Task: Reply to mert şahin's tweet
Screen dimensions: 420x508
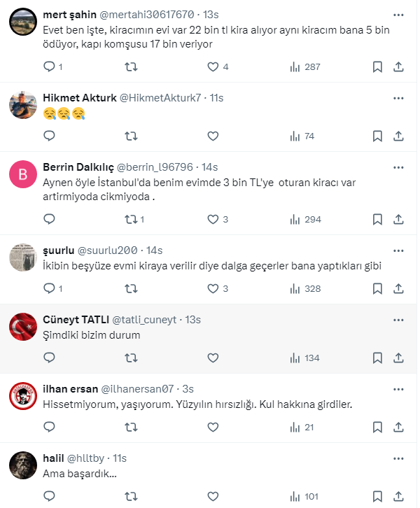Action: (x=49, y=67)
